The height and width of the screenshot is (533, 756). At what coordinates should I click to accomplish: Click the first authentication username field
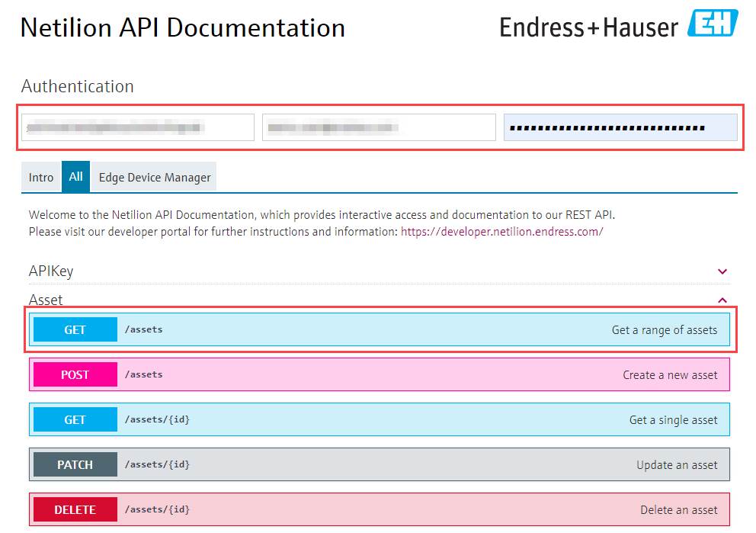point(137,127)
